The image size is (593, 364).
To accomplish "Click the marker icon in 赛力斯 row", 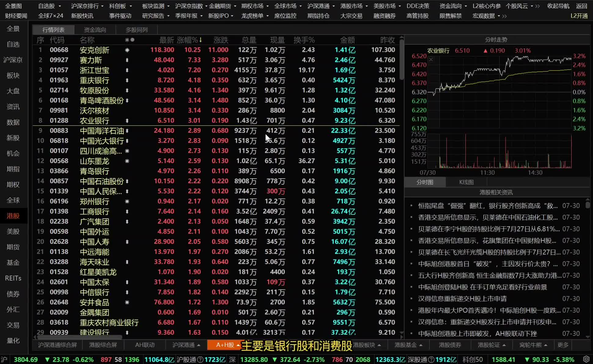I will coord(127,60).
